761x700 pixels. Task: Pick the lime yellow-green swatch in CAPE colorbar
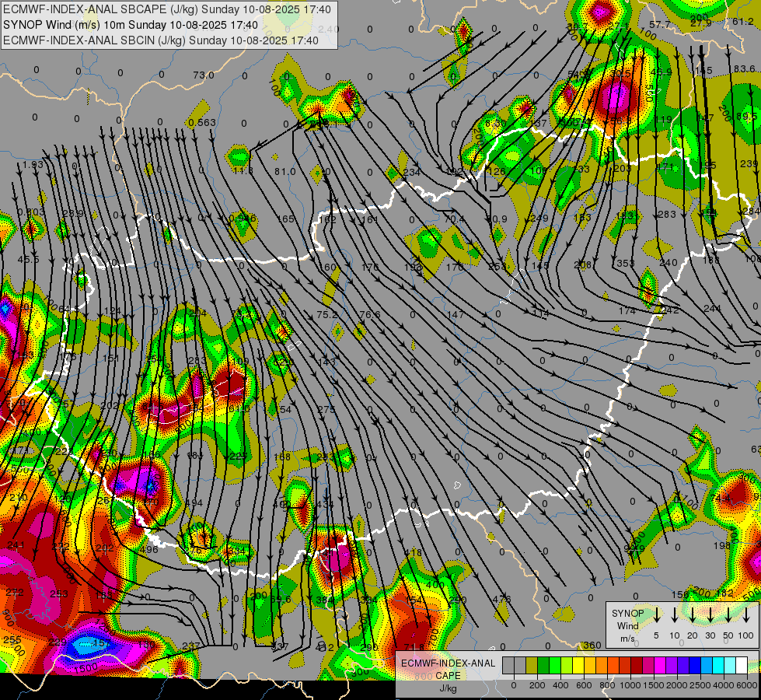coord(567,665)
